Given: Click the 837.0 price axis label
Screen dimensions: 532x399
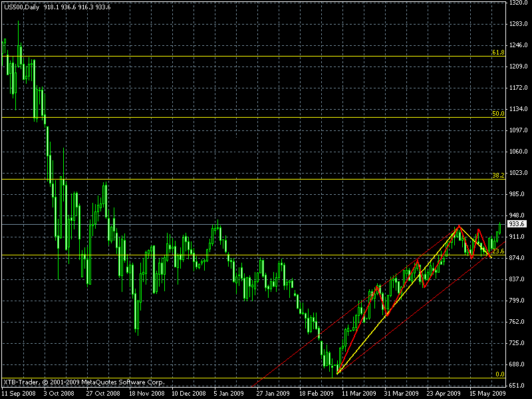Looking at the screenshot, I should coord(517,279).
